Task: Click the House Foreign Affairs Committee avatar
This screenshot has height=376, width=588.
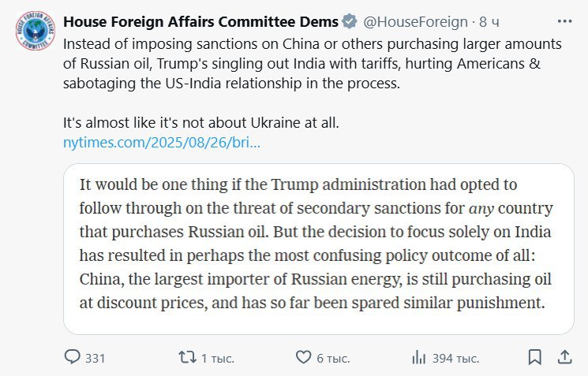Action: pyautogui.click(x=36, y=31)
